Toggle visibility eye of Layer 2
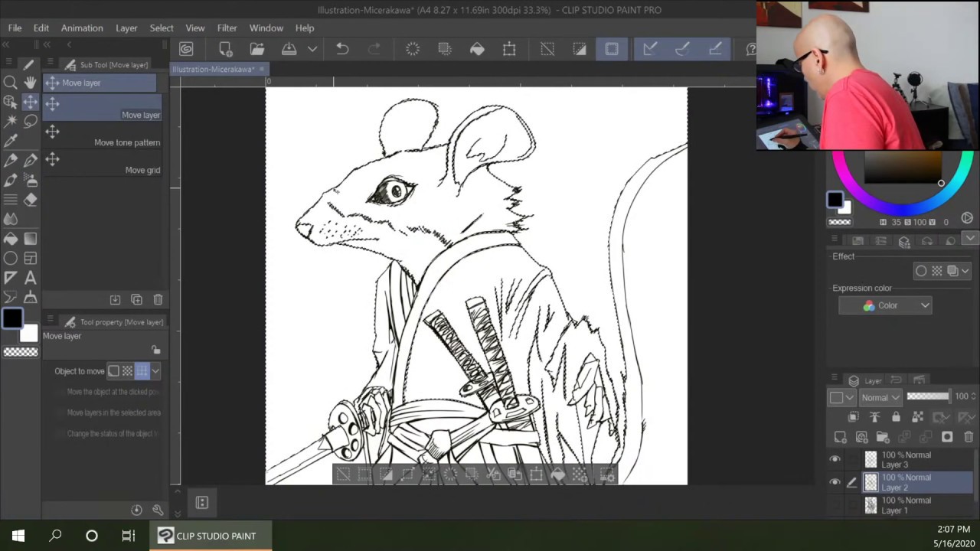This screenshot has height=551, width=980. tap(835, 482)
